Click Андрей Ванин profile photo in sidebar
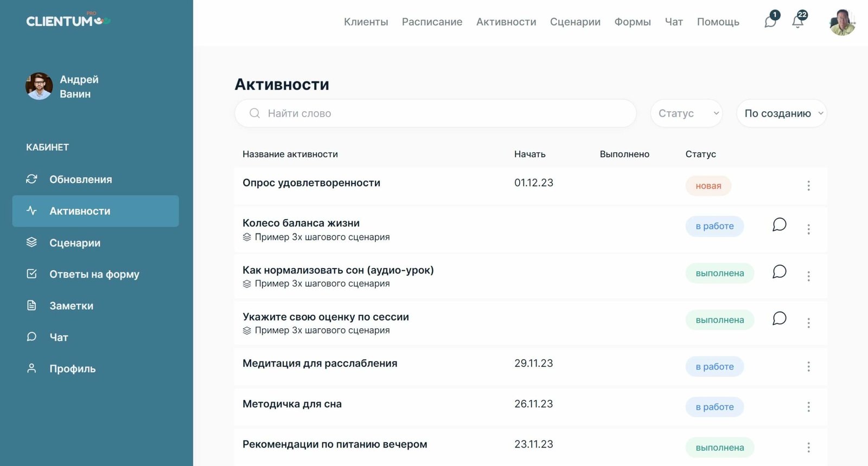 pos(39,86)
